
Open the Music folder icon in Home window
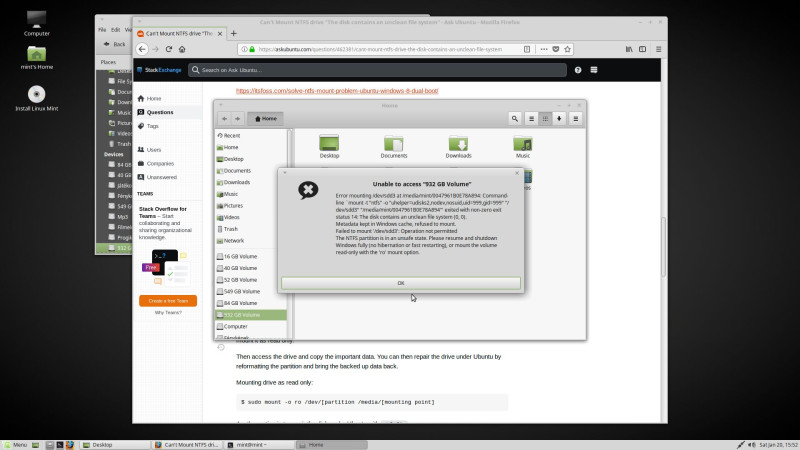(x=522, y=146)
